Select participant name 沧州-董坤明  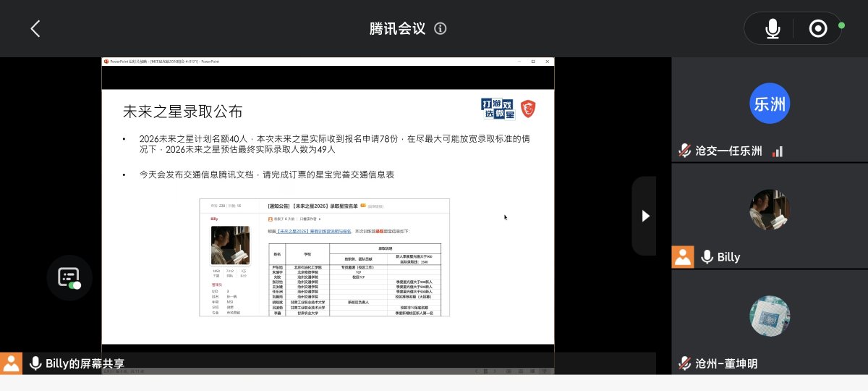coord(726,363)
